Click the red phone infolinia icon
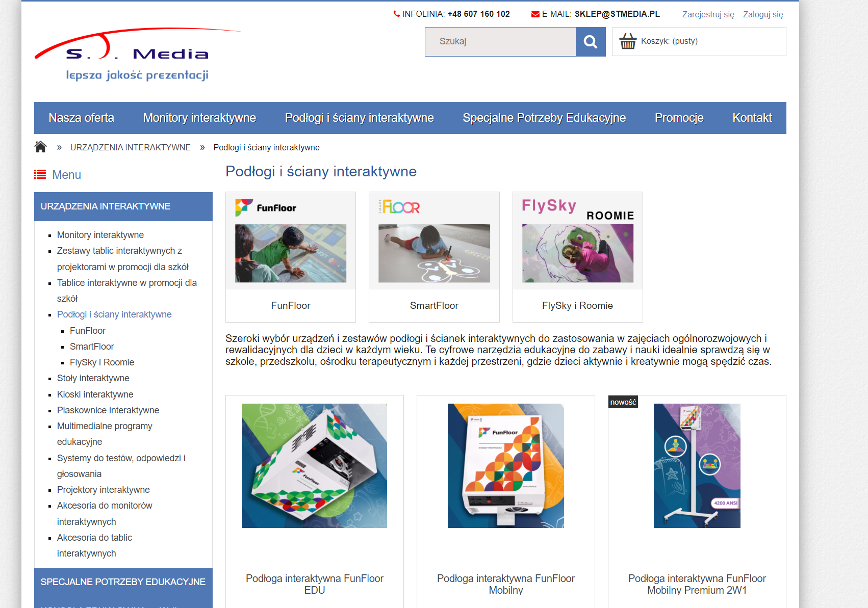The width and height of the screenshot is (868, 608). click(397, 14)
